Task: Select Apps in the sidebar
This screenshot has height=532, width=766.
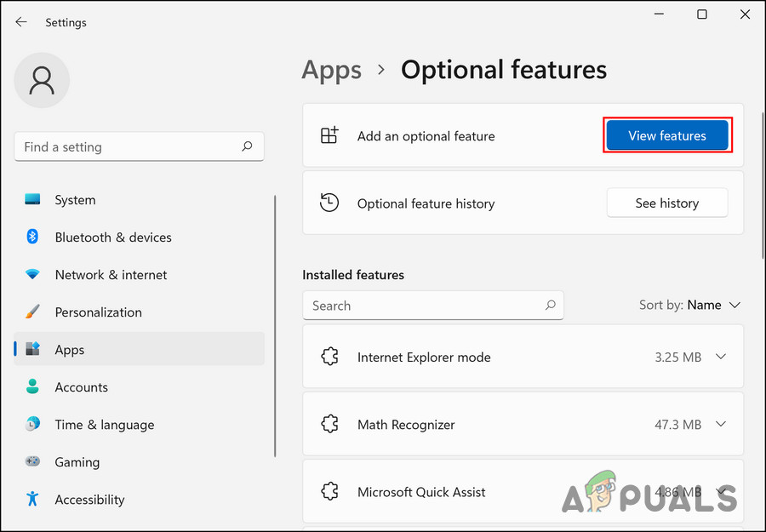Action: [x=69, y=349]
